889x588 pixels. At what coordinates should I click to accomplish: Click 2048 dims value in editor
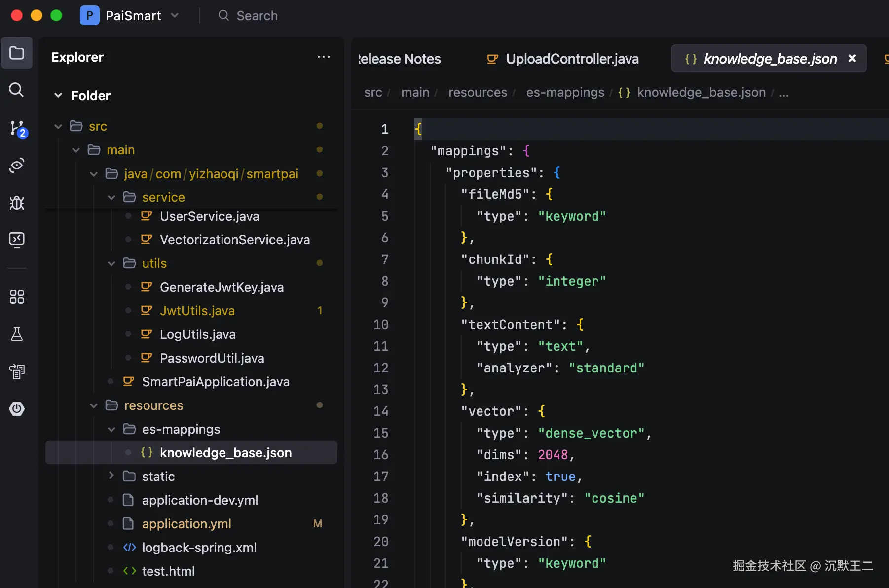[553, 455]
